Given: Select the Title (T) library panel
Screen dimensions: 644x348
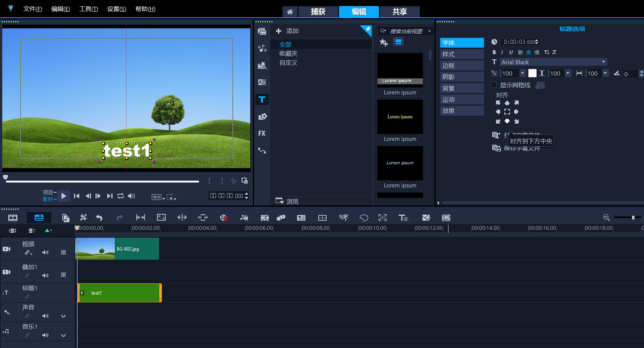Looking at the screenshot, I should click(x=262, y=100).
